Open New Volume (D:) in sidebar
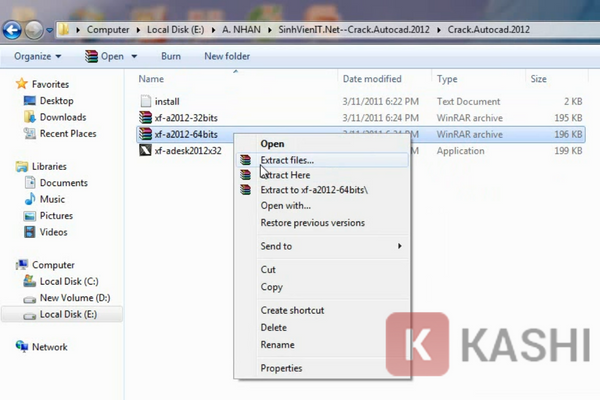This screenshot has width=600, height=400. (x=75, y=298)
